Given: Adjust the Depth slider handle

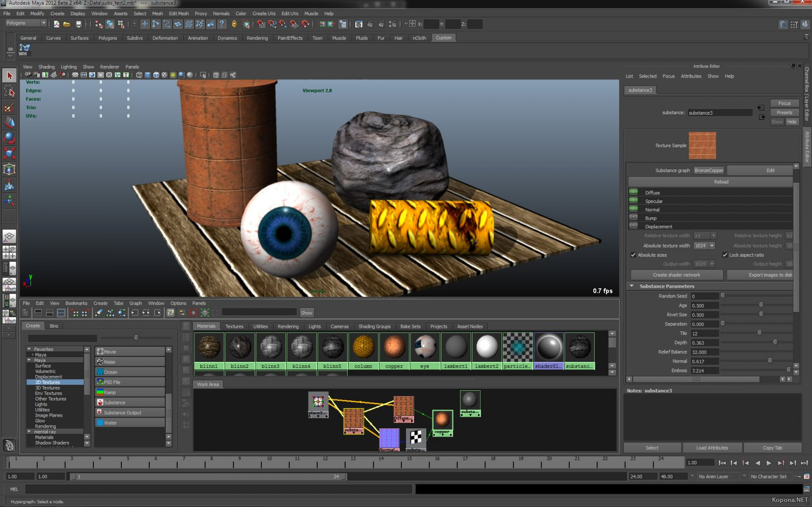Looking at the screenshot, I should [x=775, y=343].
